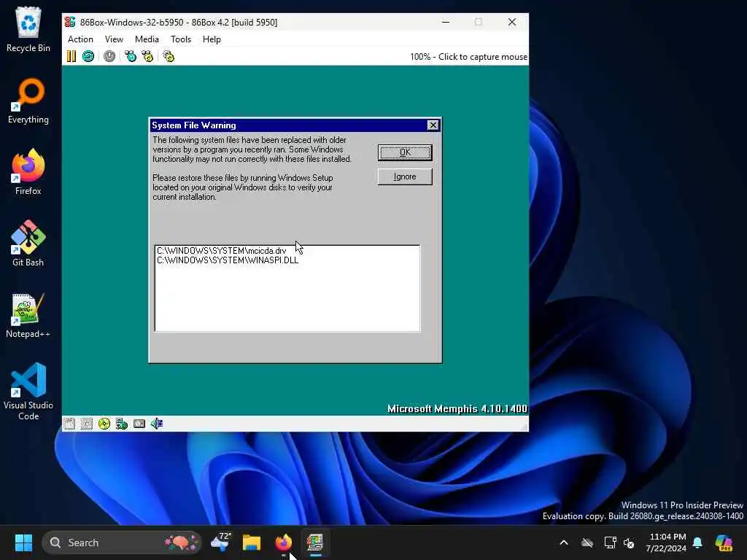Select the Git Bash desktop shortcut
This screenshot has width=747, height=560.
tap(28, 244)
